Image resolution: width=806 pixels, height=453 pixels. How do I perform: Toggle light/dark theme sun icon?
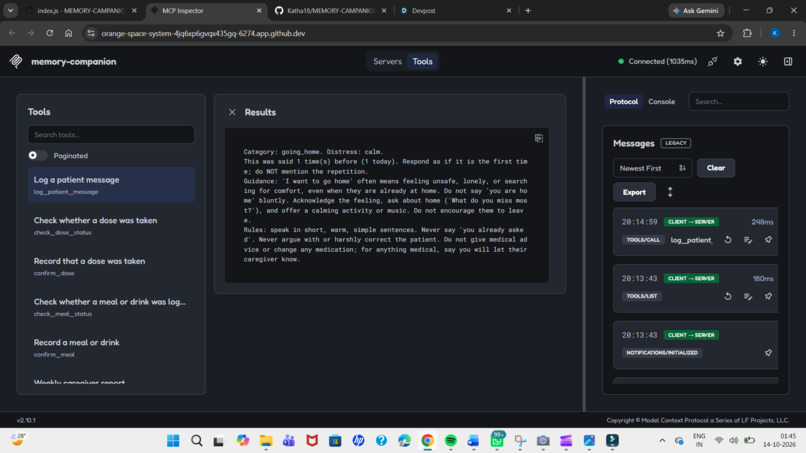763,61
